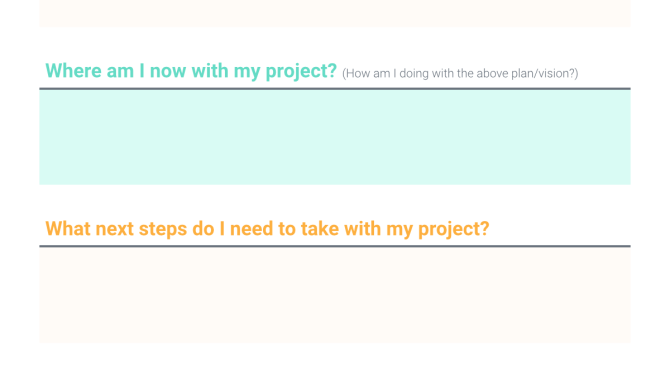Select the orange next steps heading
This screenshot has height=370, width=670.
click(x=267, y=229)
